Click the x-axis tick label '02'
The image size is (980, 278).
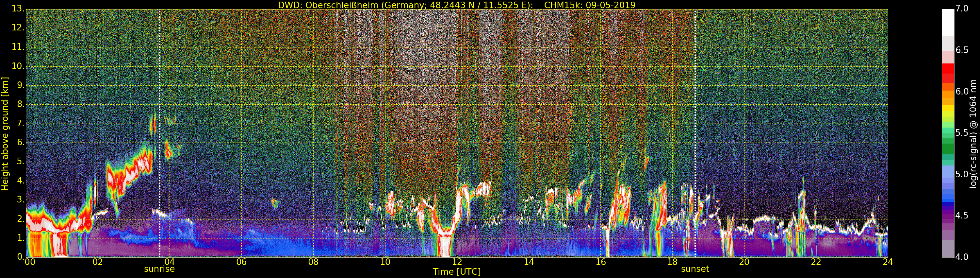[x=98, y=262]
